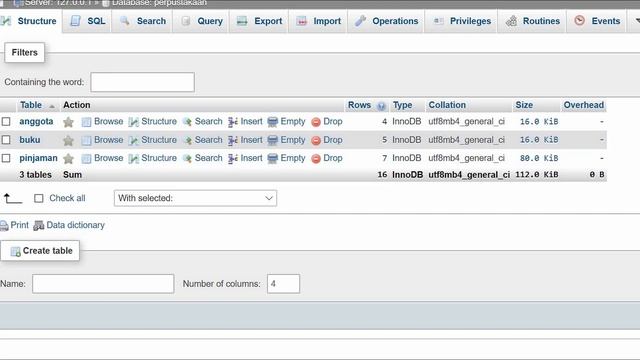Click the Insert link for anggota

(x=251, y=121)
